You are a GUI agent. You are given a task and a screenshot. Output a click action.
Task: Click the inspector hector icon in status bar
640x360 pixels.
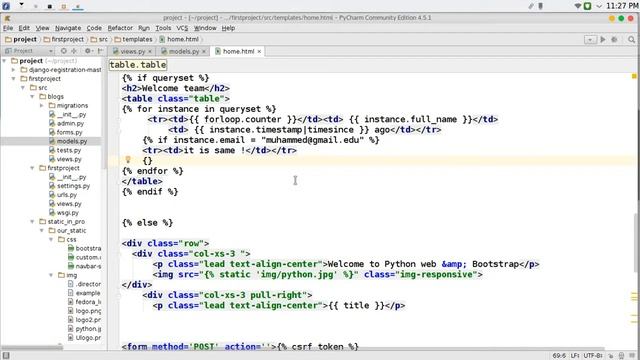coord(621,356)
